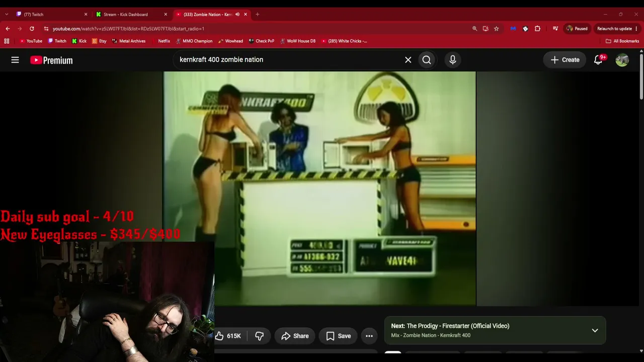
Task: Submit search with the magnifier button
Action: [x=427, y=60]
